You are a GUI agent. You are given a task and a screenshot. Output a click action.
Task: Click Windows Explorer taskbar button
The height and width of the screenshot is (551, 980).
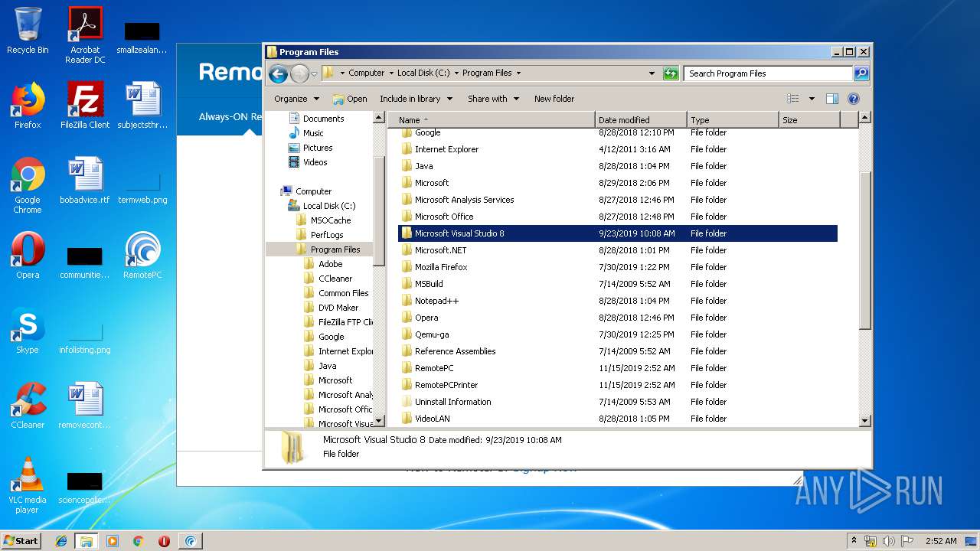click(87, 541)
